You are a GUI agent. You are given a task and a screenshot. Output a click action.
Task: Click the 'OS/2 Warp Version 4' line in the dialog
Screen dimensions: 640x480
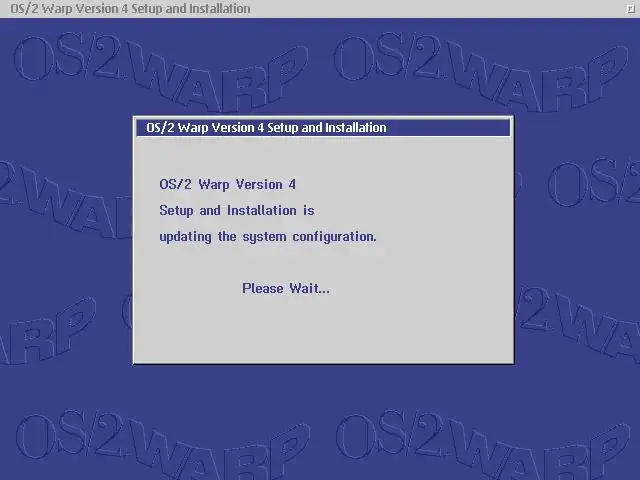[x=227, y=184]
